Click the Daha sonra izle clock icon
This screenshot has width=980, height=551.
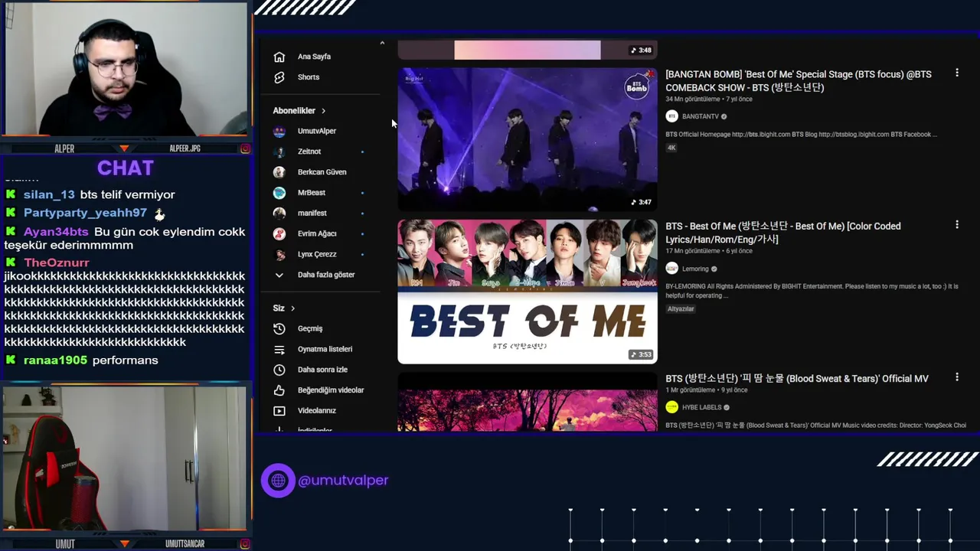(279, 370)
